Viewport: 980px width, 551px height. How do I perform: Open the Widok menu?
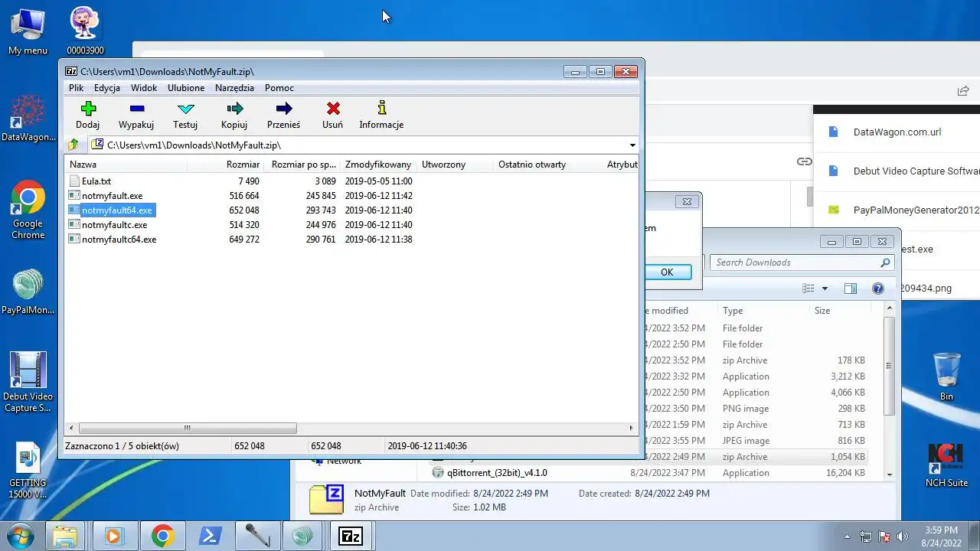tap(144, 88)
